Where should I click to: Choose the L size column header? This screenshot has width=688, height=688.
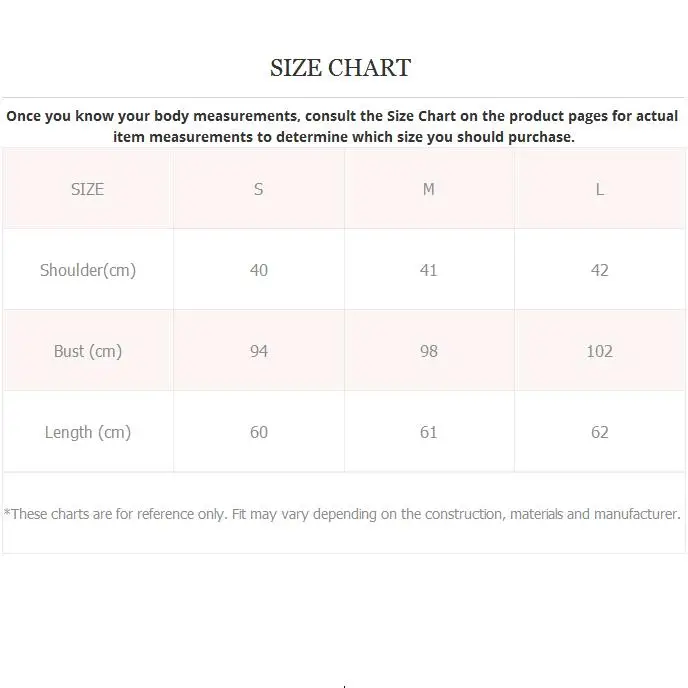pos(600,189)
